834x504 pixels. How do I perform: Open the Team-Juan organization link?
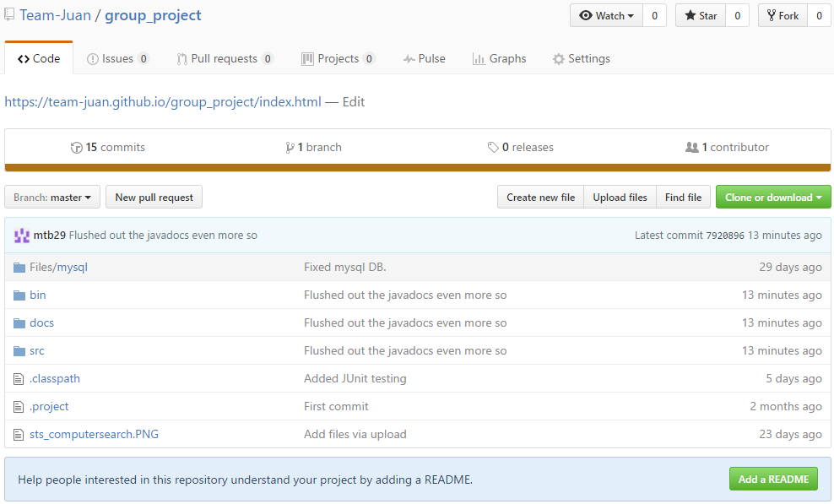click(x=56, y=15)
